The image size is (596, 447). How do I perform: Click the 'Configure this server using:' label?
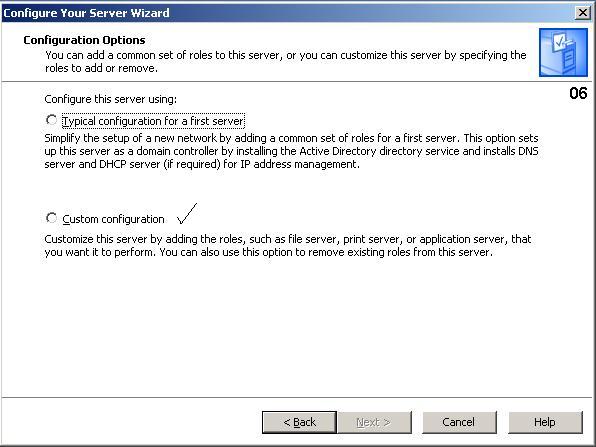coord(111,99)
